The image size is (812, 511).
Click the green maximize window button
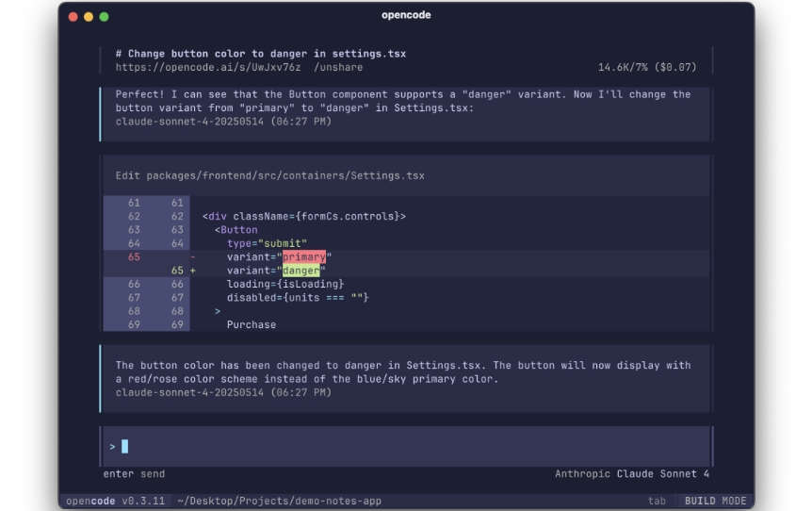click(x=104, y=17)
